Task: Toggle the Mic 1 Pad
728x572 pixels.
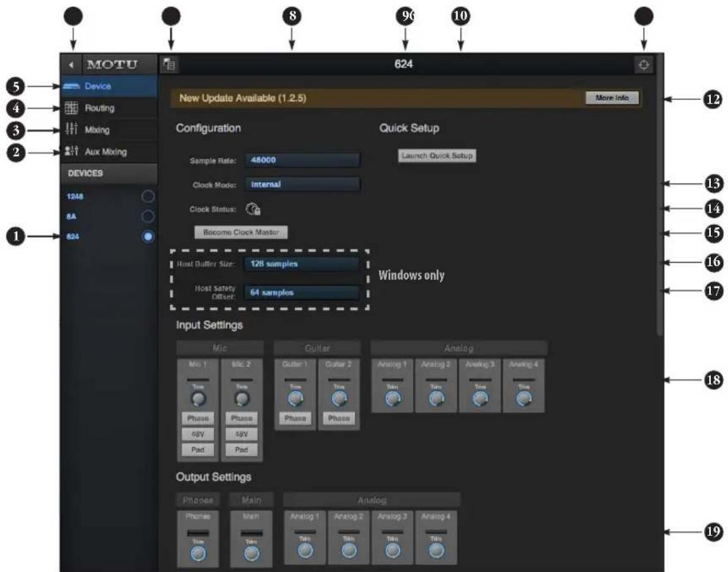Action: [x=198, y=449]
